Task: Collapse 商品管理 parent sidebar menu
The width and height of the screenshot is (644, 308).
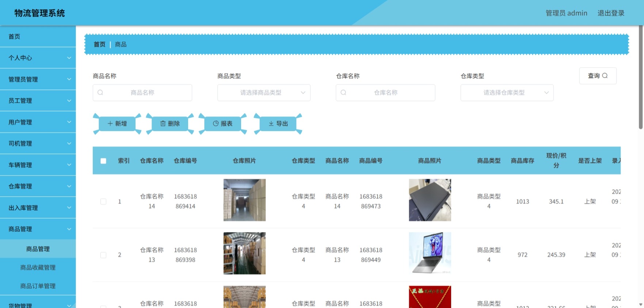Action: 38,229
